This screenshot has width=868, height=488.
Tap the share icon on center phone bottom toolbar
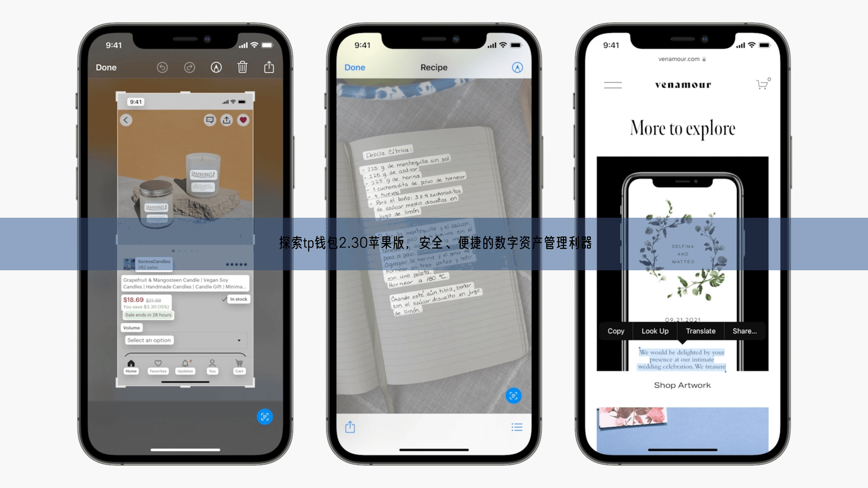[x=351, y=427]
